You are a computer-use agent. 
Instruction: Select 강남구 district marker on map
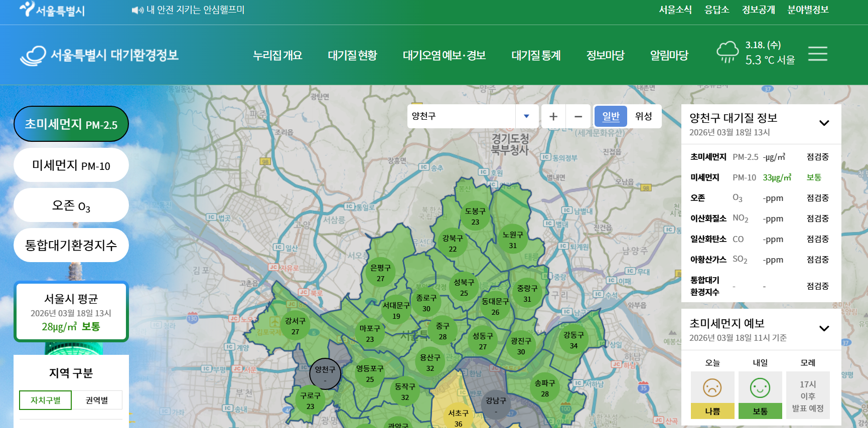coord(496,405)
